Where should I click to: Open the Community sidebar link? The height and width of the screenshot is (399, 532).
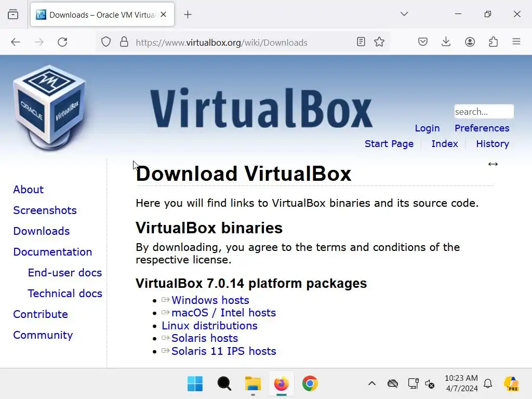(43, 335)
